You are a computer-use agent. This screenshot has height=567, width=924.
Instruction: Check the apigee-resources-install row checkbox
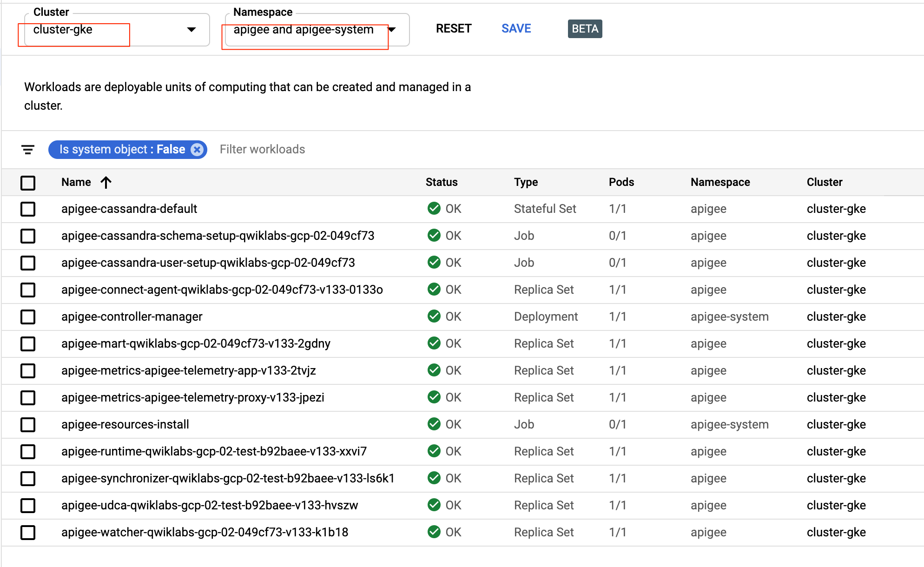point(28,425)
